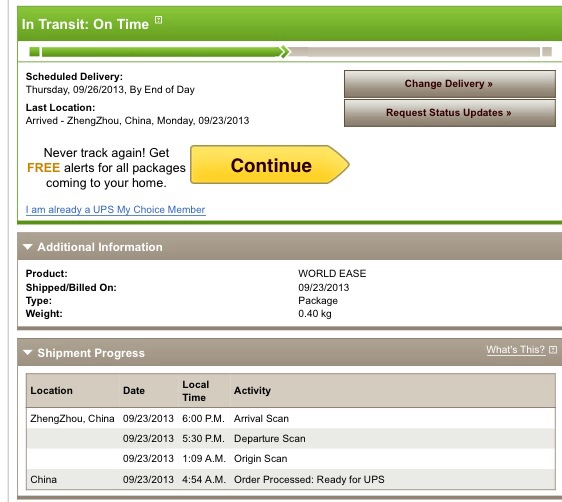
Task: Collapse the Shipment Progress section
Action: tap(28, 353)
